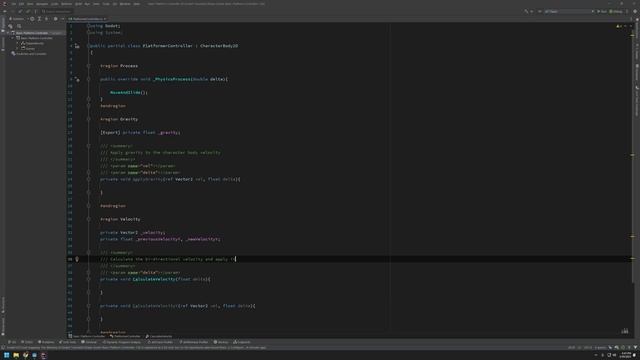The width and height of the screenshot is (640, 360).
Task: Open the Build menu
Action: coord(78,4)
